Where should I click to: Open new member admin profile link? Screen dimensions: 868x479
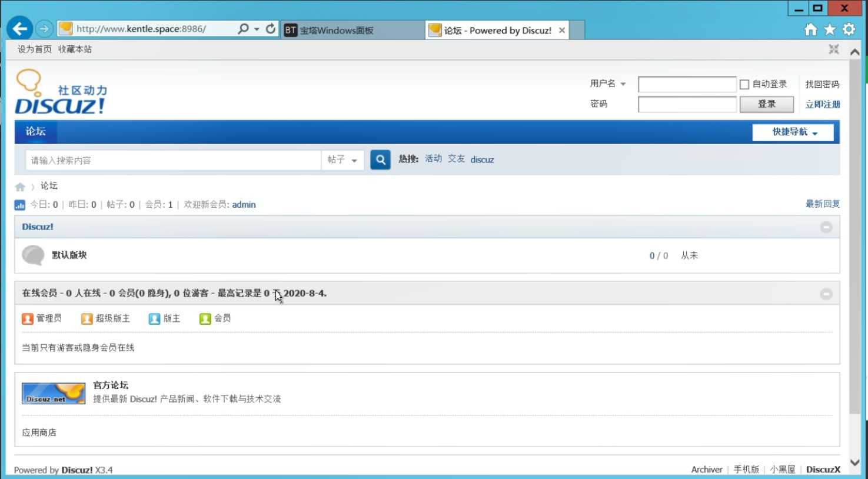tap(244, 205)
